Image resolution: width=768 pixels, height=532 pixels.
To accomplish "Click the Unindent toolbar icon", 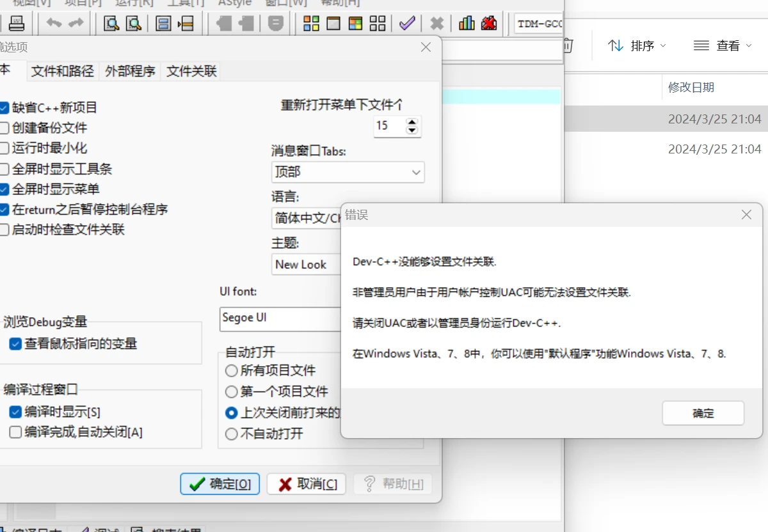I will pos(246,24).
